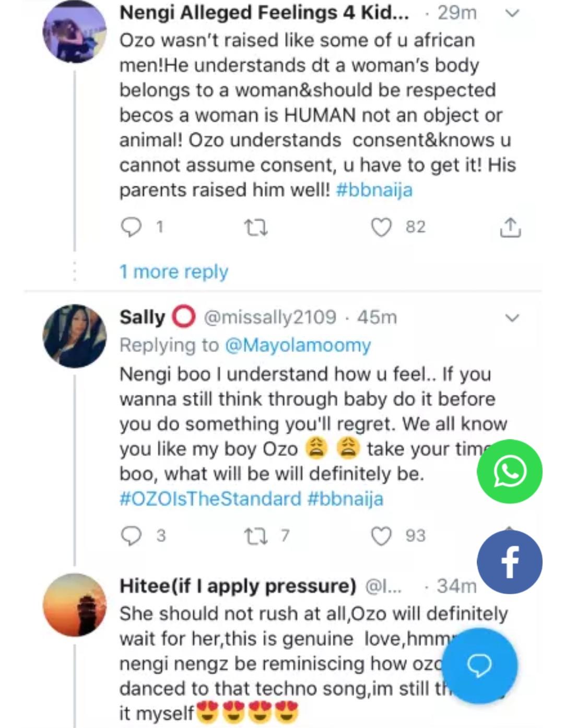The width and height of the screenshot is (564, 728).
Task: Reply to Sally's tweet
Action: pyautogui.click(x=131, y=536)
